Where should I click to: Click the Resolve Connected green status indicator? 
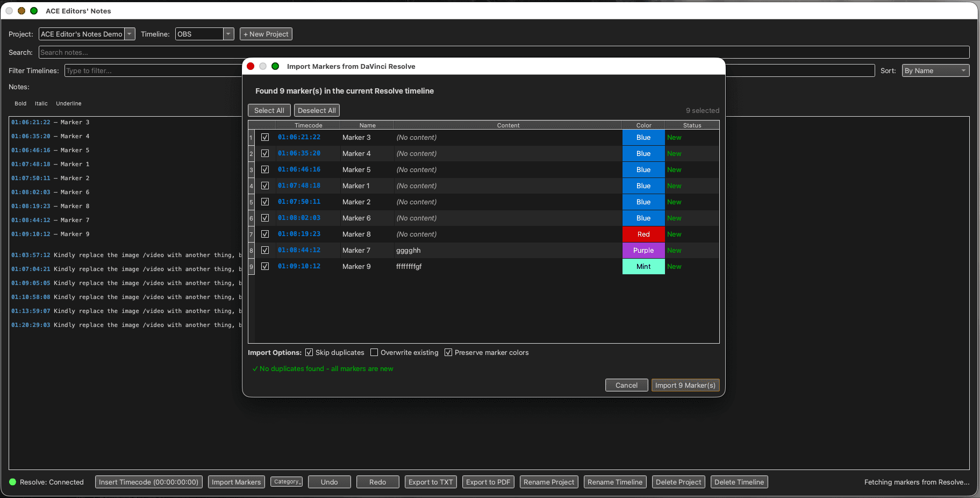pos(13,482)
